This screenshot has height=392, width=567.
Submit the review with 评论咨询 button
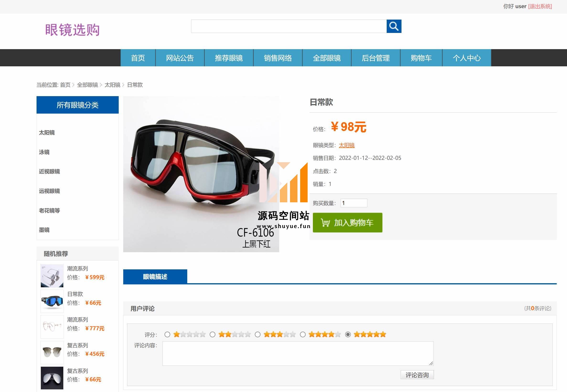(x=417, y=375)
